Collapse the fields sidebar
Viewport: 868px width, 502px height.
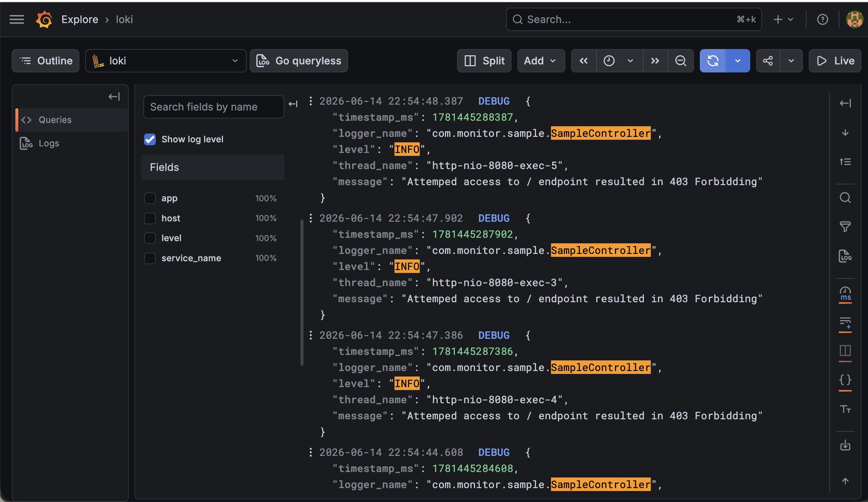(x=293, y=104)
